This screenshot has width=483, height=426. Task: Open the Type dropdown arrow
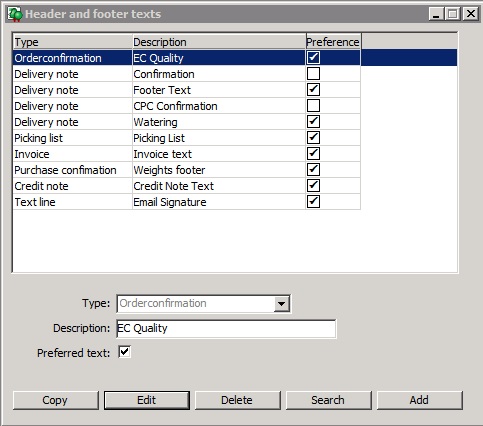(x=282, y=304)
